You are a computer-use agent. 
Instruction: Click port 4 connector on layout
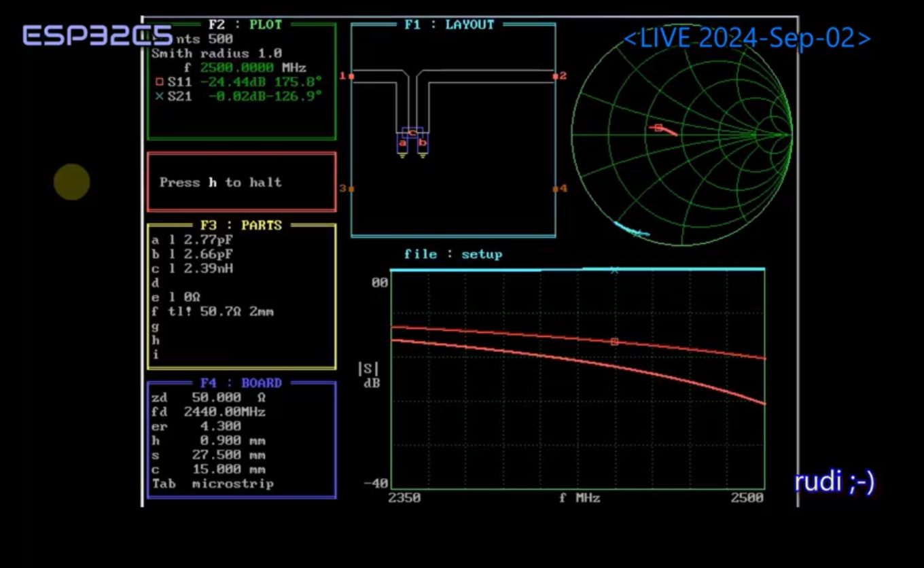point(556,188)
